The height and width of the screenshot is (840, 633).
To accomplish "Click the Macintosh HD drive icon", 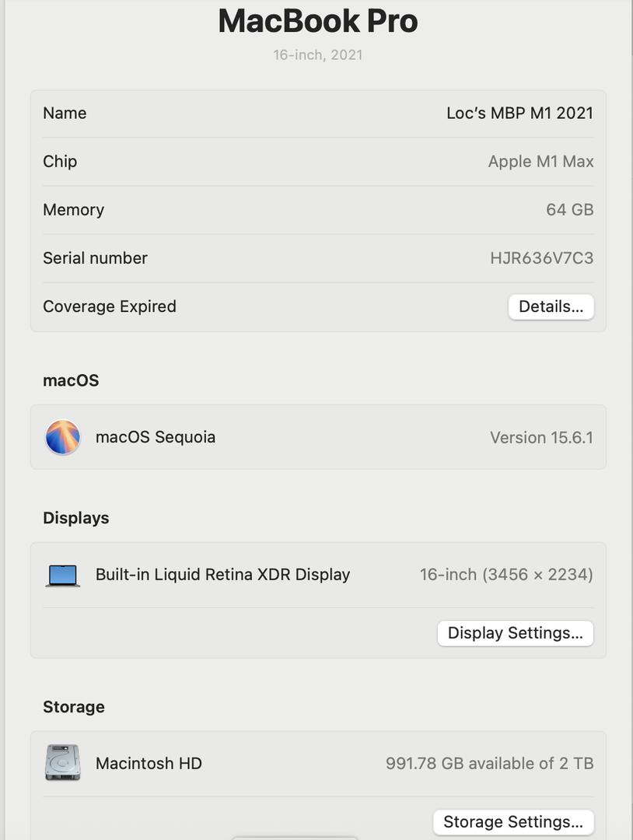I will pos(63,762).
